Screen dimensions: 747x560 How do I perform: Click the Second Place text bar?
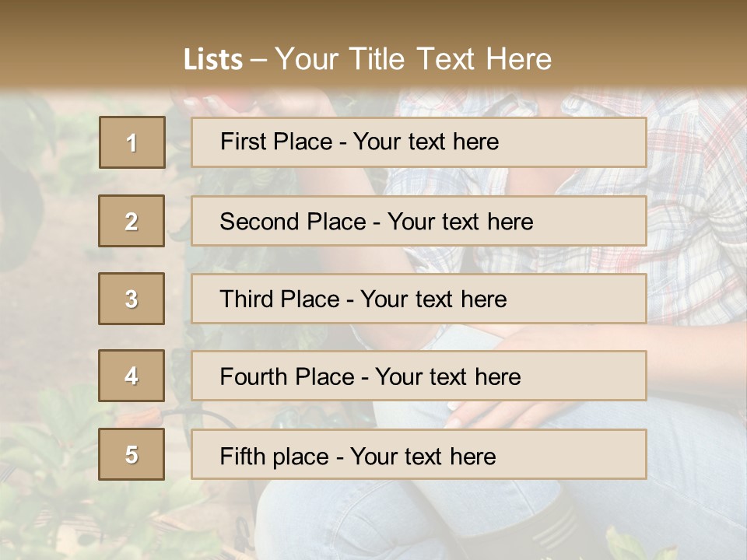tap(419, 221)
